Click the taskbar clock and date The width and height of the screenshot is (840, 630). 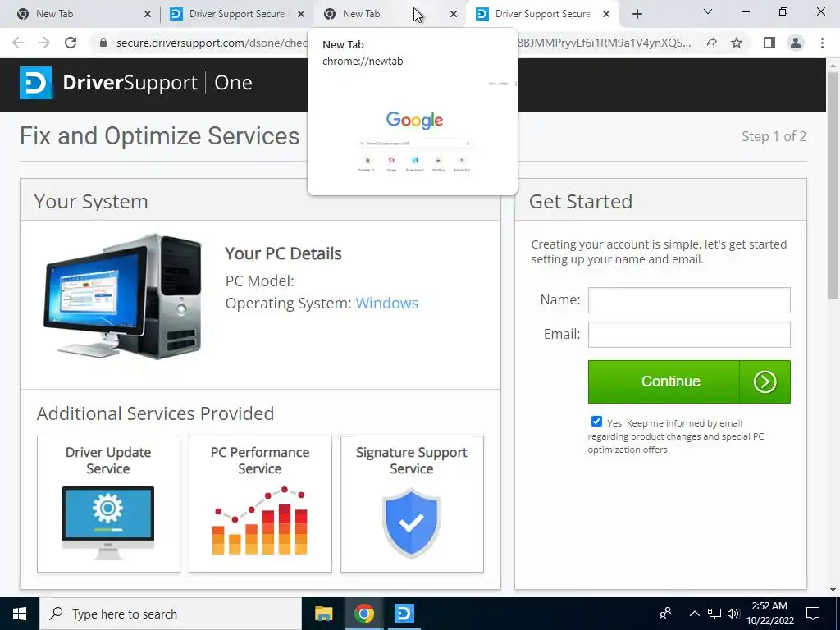[x=769, y=614]
